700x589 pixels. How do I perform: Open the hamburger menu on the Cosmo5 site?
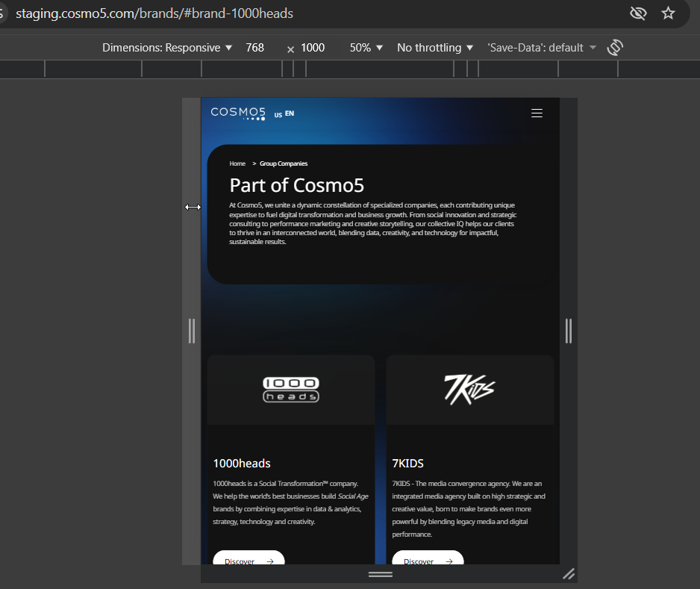pyautogui.click(x=537, y=113)
